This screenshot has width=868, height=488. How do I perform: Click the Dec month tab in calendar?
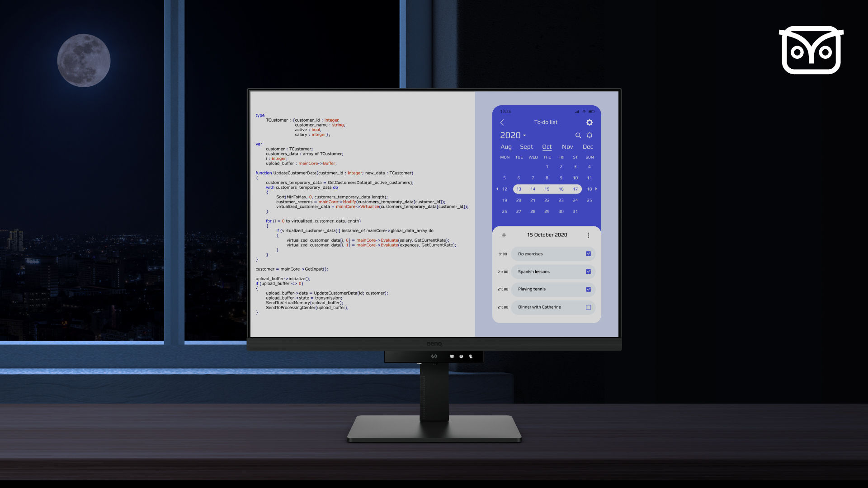(587, 146)
